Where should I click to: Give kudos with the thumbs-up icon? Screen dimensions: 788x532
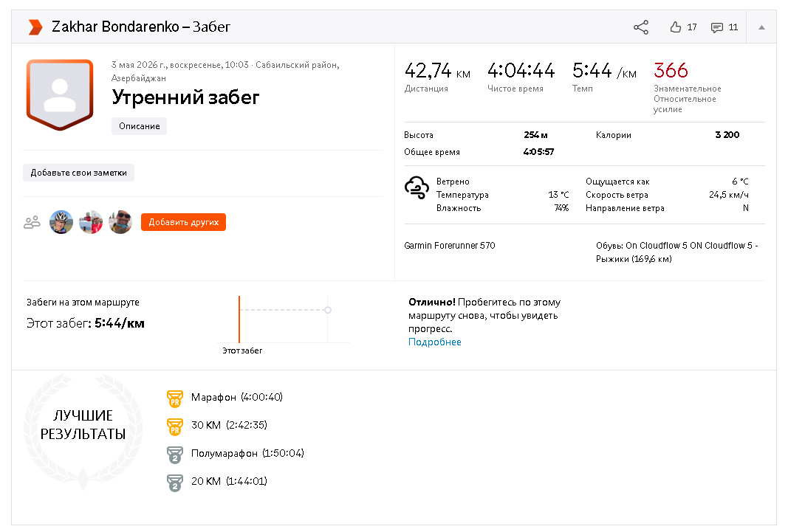676,27
